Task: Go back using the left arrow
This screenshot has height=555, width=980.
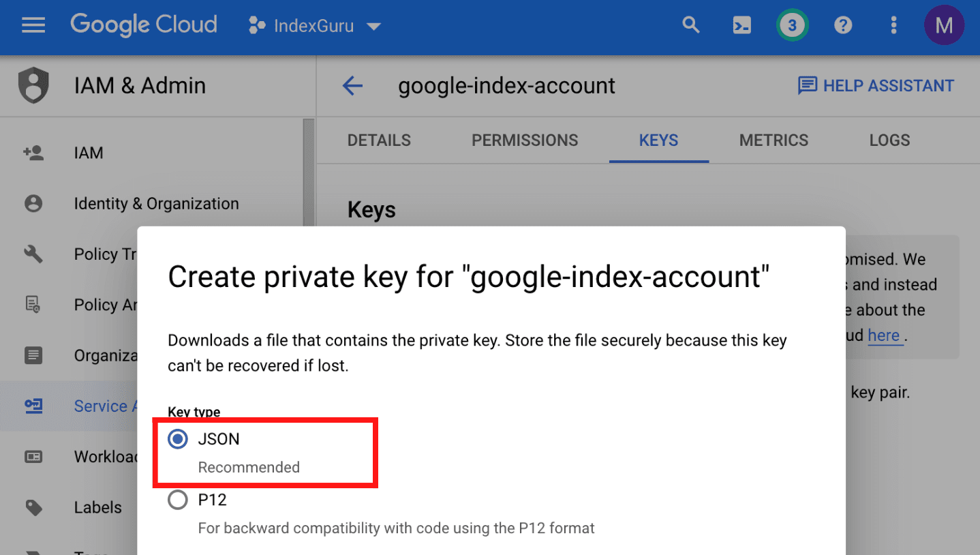Action: pyautogui.click(x=352, y=86)
